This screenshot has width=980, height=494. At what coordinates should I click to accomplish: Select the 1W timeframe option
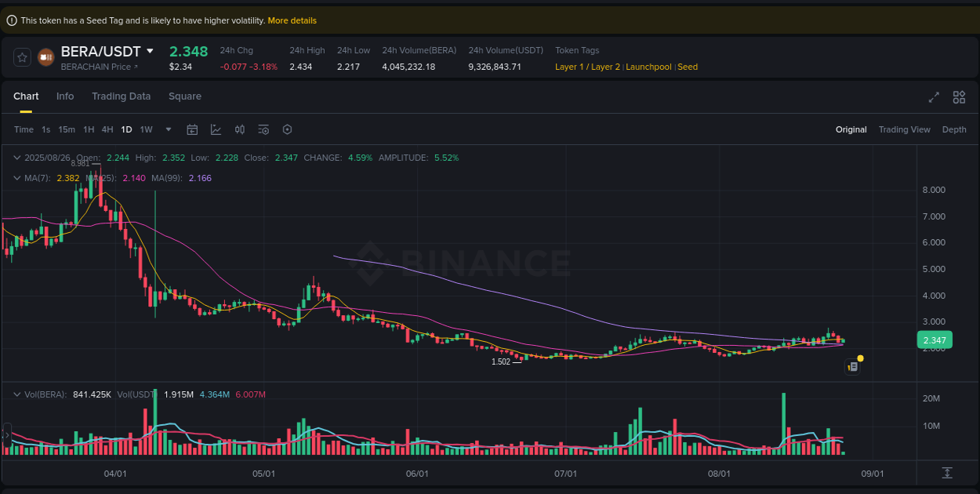[x=146, y=129]
